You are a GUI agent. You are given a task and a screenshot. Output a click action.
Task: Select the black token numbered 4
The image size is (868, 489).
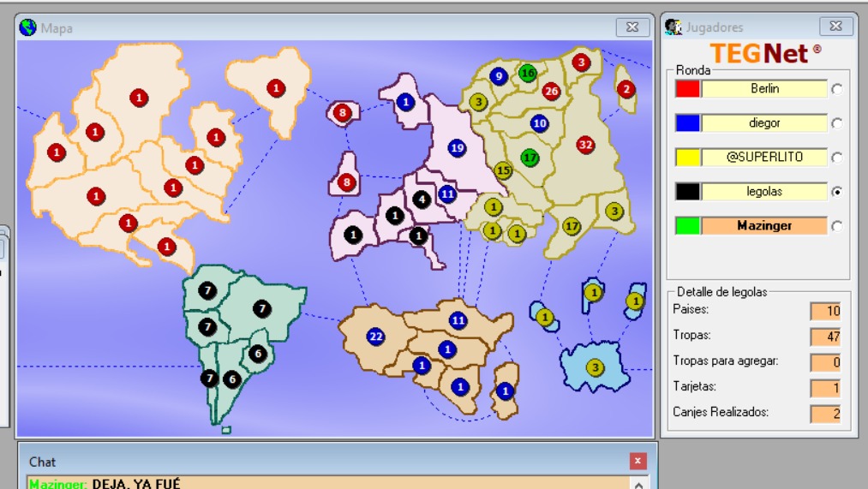(421, 200)
